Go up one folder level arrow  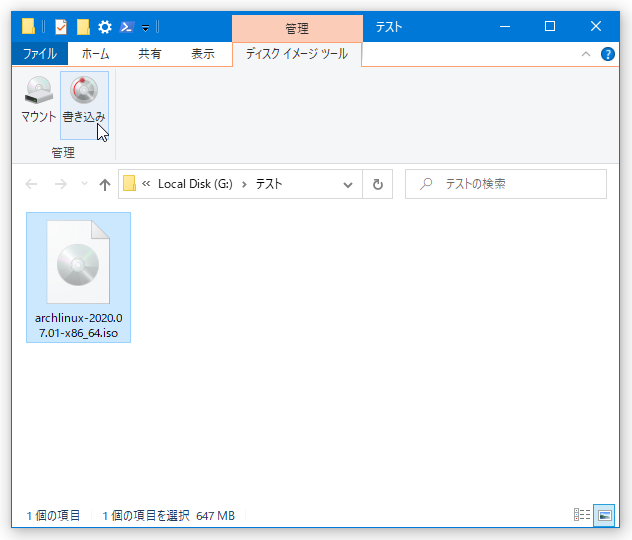pos(105,185)
